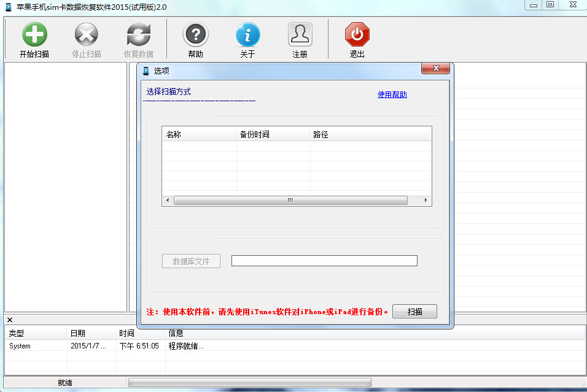Sort by the 名称 name column header
587x392 pixels.
click(x=199, y=134)
